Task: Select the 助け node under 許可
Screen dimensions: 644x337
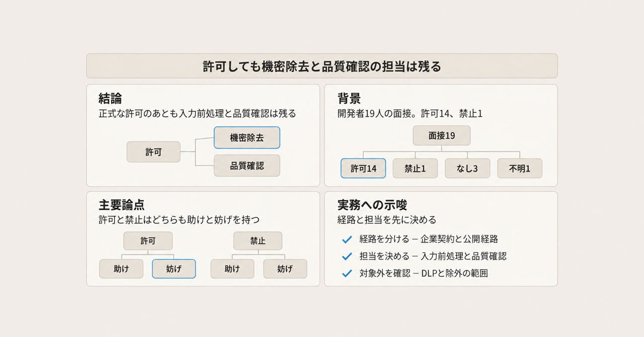Action: point(121,269)
